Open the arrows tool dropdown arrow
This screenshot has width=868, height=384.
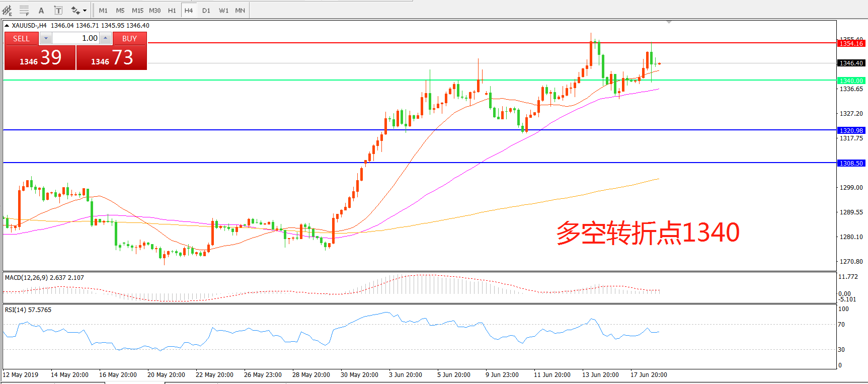(x=85, y=10)
